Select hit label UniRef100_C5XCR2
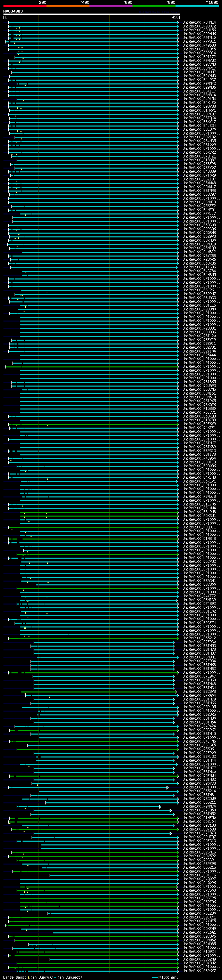The width and height of the screenshot is (222, 980). (x=199, y=152)
